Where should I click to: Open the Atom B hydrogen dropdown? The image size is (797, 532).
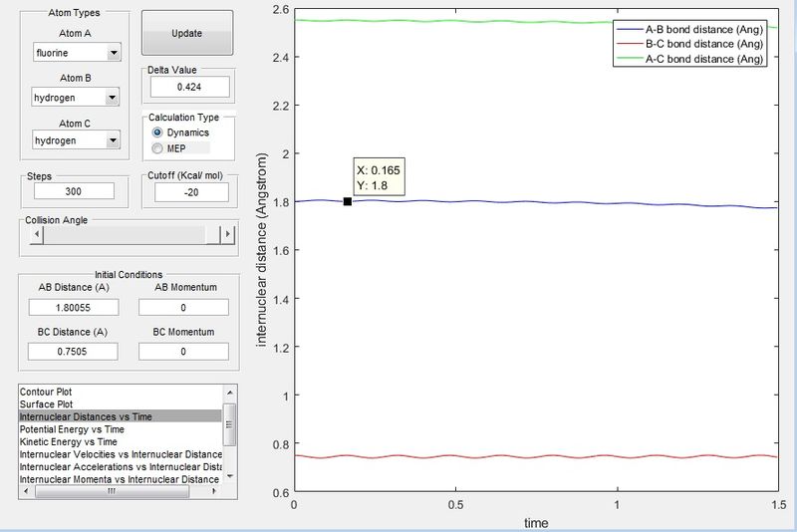pos(112,98)
